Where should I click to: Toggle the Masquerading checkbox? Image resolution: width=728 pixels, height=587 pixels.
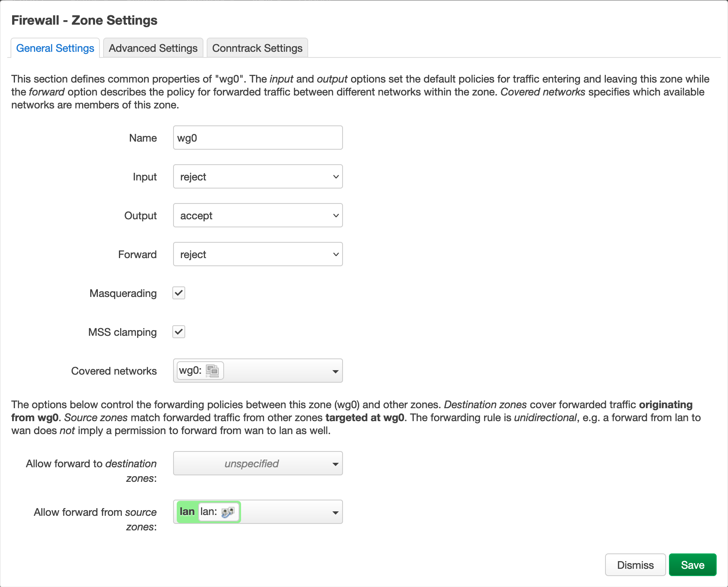coord(179,293)
